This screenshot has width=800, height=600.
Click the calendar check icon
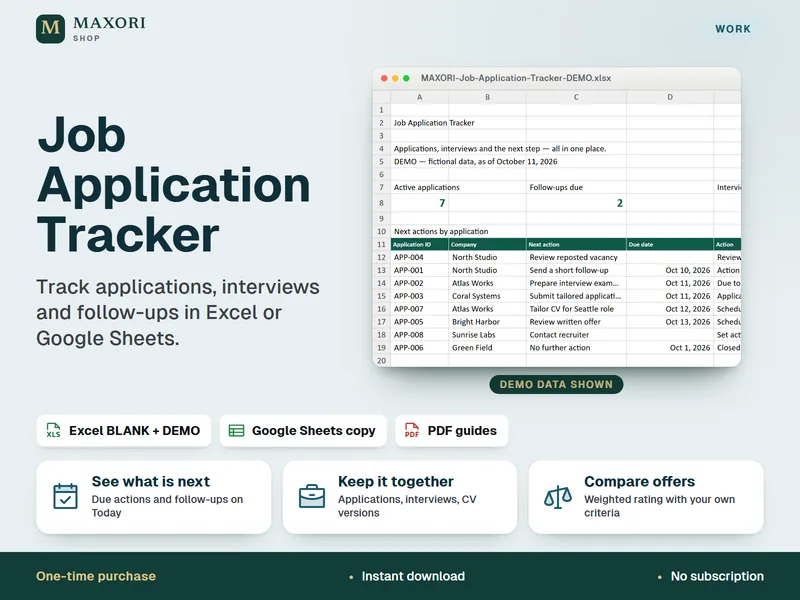(65, 496)
